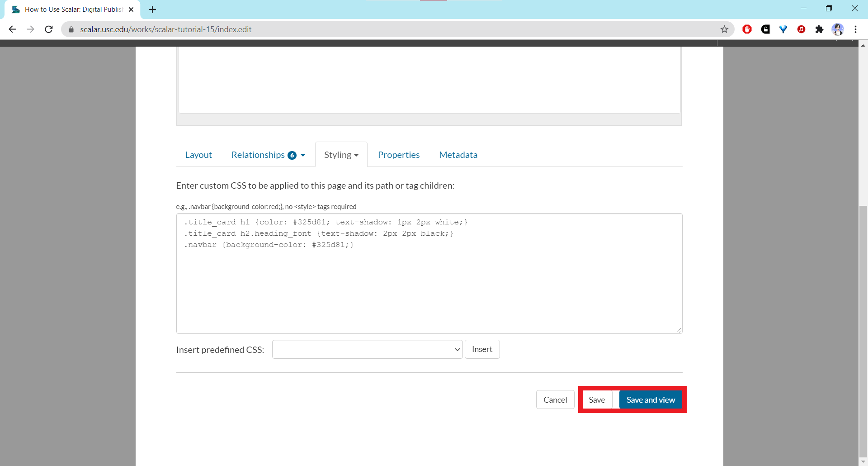
Task: Click the browser forward arrow
Action: click(30, 29)
